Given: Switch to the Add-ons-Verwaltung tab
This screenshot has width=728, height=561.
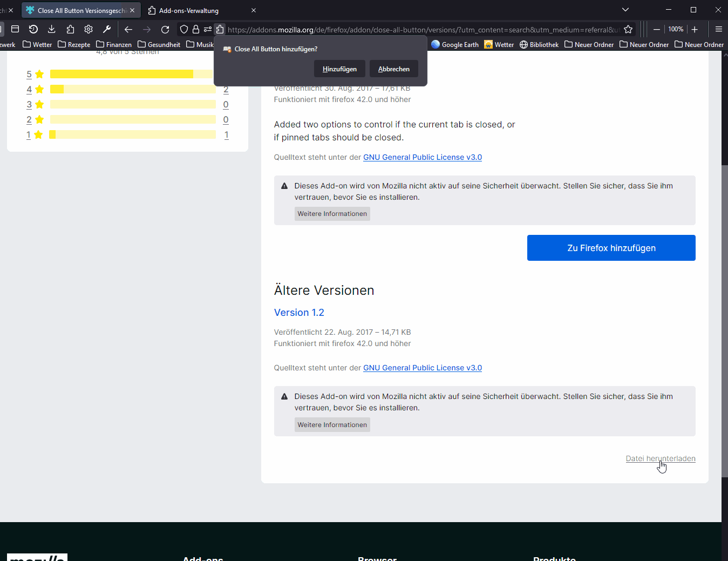Looking at the screenshot, I should click(189, 10).
